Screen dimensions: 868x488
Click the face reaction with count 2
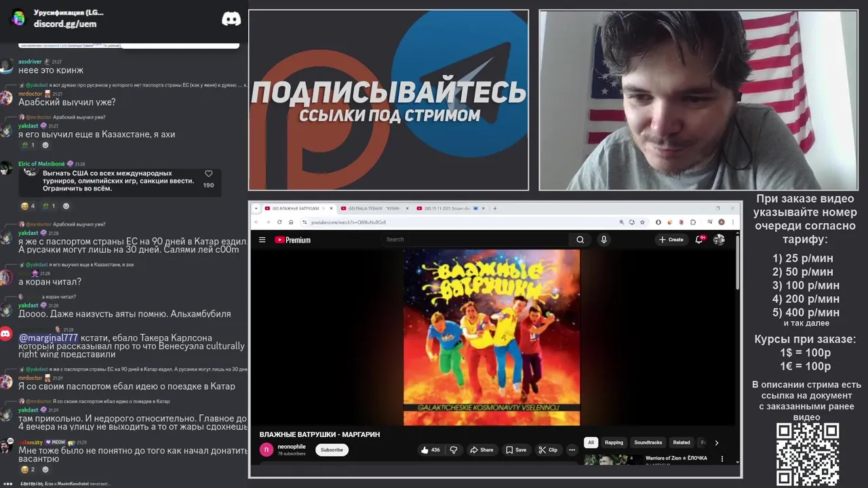(28, 470)
